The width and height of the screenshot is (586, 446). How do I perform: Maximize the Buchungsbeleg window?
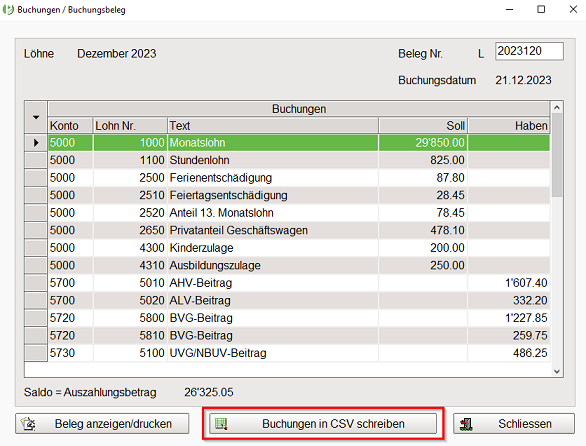[x=541, y=9]
